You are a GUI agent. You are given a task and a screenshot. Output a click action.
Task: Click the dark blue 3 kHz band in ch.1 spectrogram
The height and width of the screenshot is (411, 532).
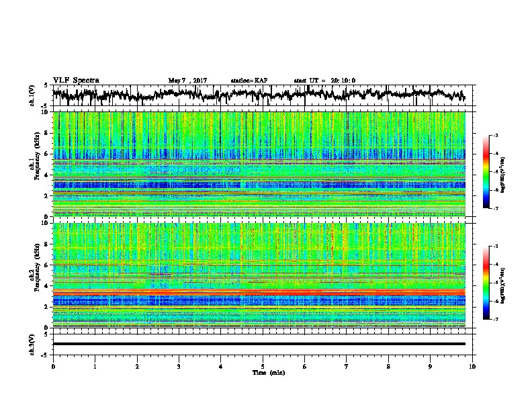click(259, 185)
